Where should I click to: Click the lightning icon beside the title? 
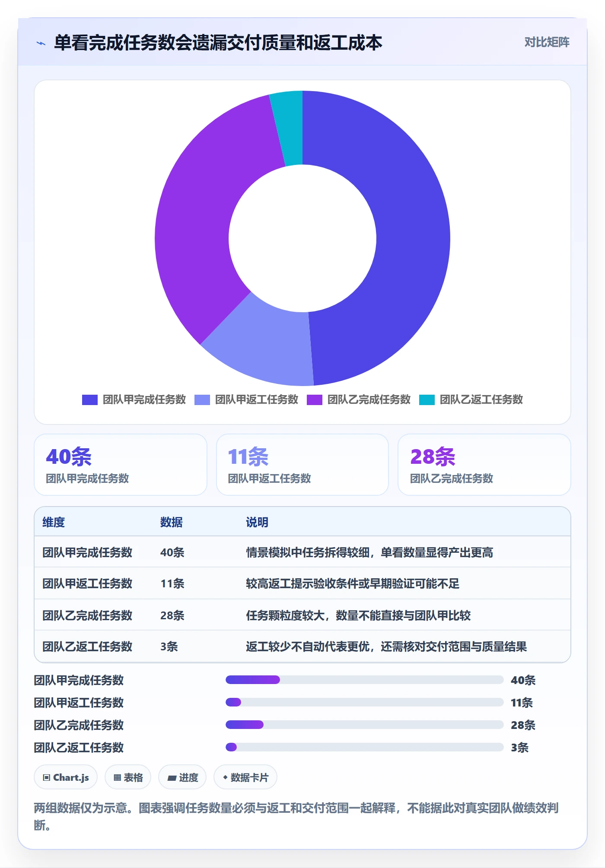41,43
